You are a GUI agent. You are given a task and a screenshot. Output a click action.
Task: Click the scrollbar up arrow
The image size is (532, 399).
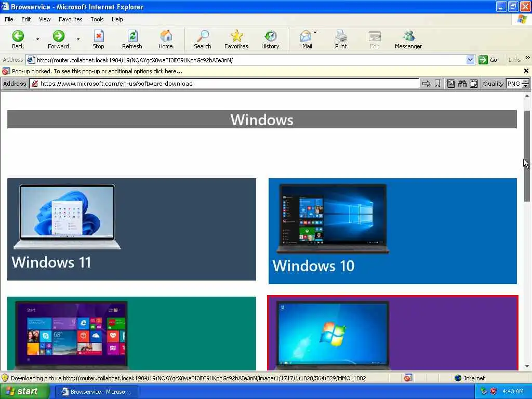coord(527,96)
